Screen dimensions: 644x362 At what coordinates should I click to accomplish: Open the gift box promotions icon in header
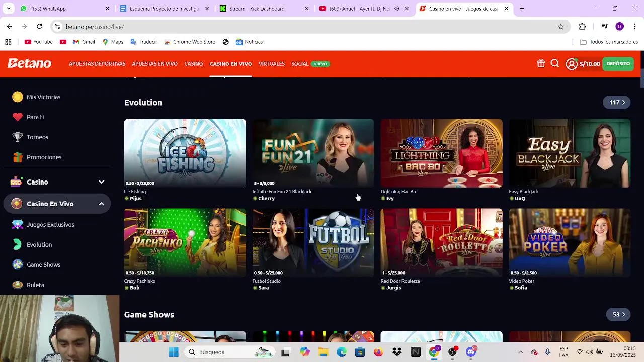coord(541,64)
